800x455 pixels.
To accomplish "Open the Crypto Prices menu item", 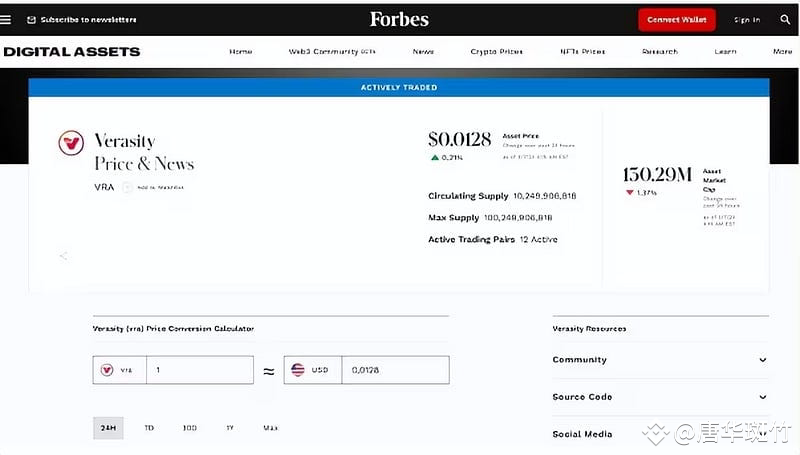I will tap(496, 51).
